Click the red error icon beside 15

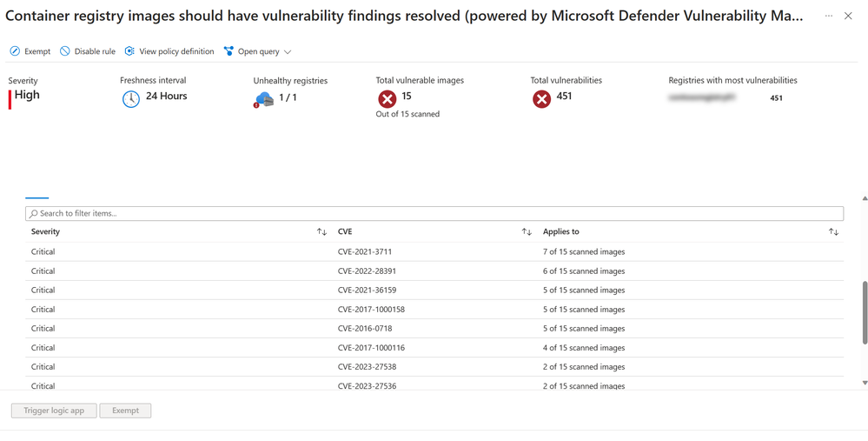387,99
